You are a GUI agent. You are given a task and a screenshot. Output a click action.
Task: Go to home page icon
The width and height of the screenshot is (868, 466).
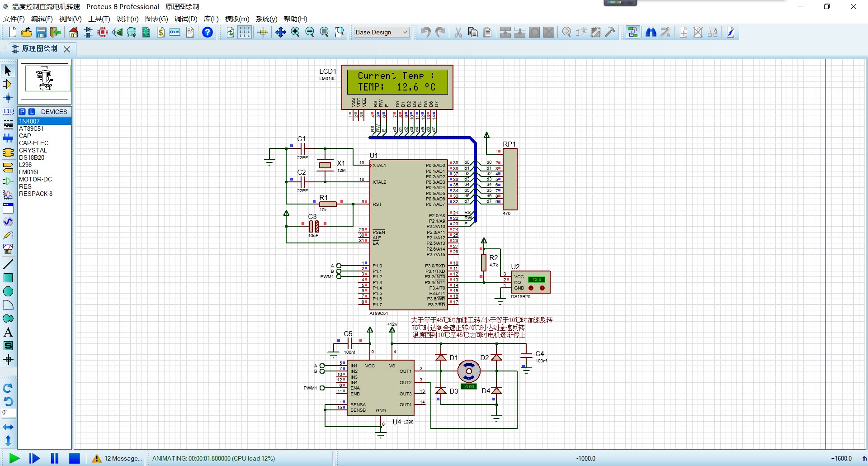tap(74, 32)
